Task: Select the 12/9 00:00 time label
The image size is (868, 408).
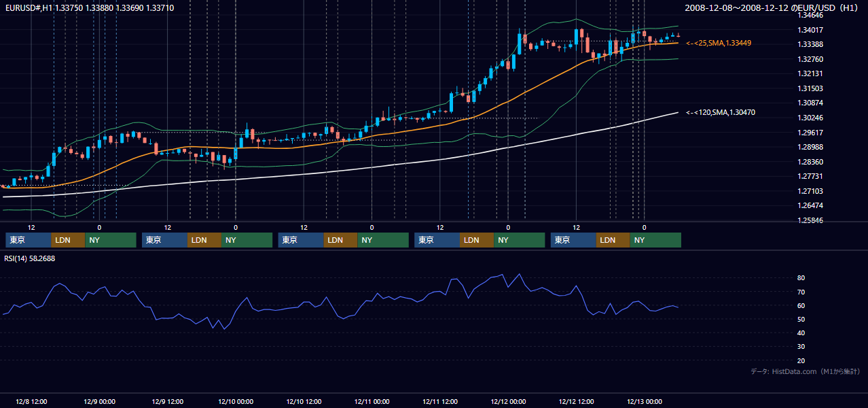Action: coord(99,401)
